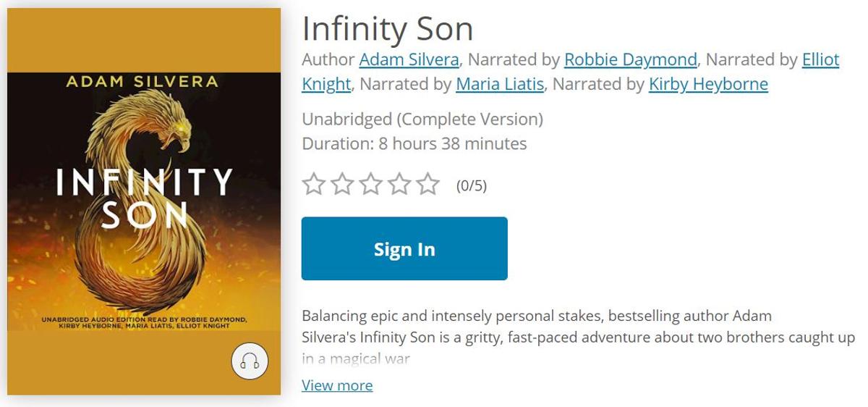Give the book five stars
Viewport: 868px width, 407px height.
pos(428,184)
